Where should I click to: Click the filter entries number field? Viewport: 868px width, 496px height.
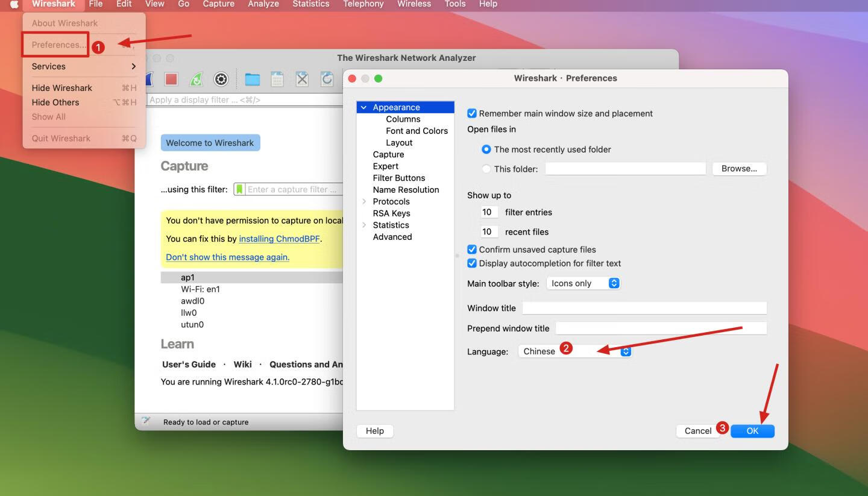[489, 212]
